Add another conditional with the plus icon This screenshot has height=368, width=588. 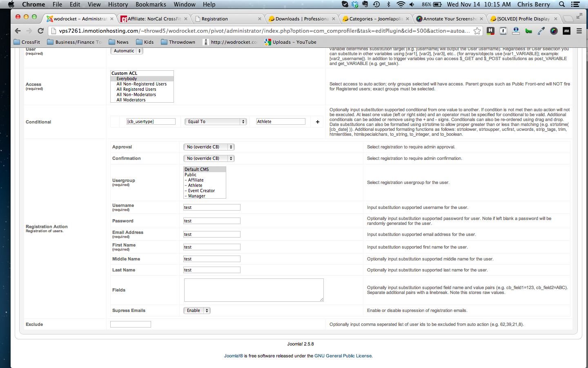point(318,122)
